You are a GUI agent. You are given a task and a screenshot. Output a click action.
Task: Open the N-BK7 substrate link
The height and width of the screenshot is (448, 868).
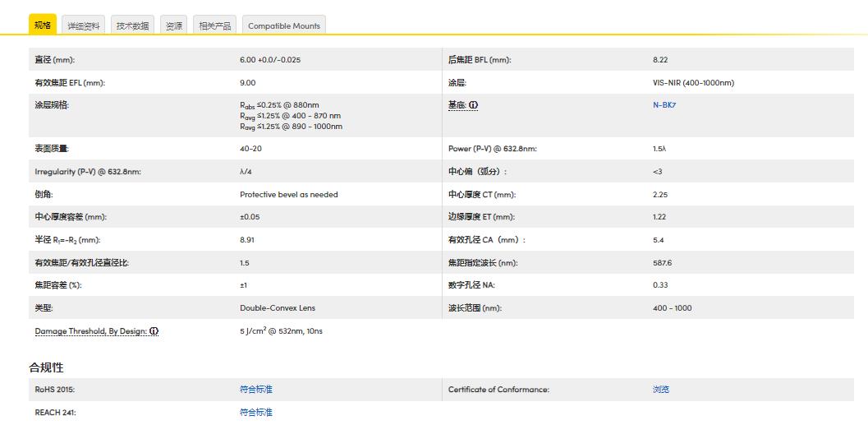tap(664, 105)
